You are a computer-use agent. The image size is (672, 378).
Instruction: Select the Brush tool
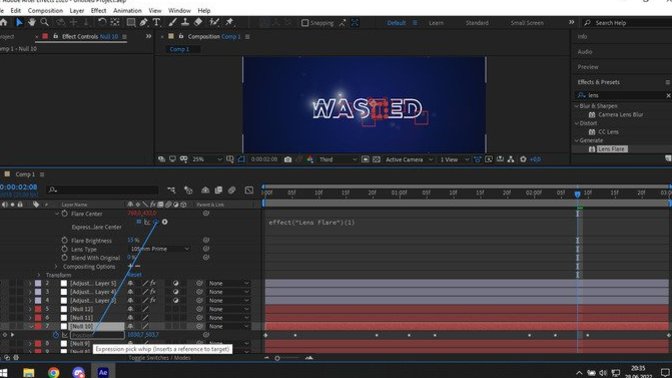[x=172, y=22]
